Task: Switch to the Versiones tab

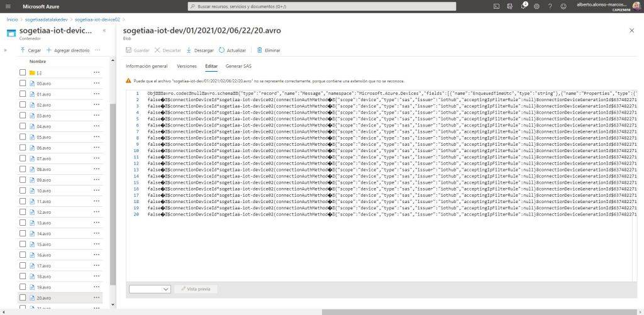Action: (186, 65)
